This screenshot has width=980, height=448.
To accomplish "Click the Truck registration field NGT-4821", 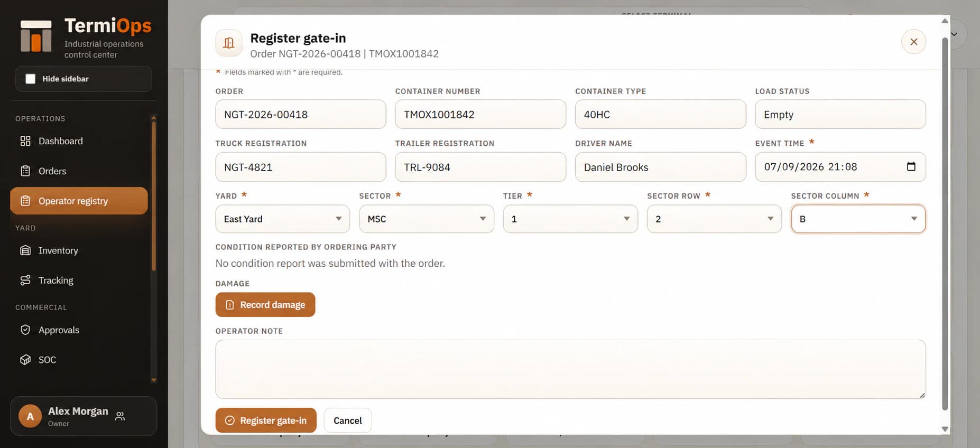I will point(301,167).
